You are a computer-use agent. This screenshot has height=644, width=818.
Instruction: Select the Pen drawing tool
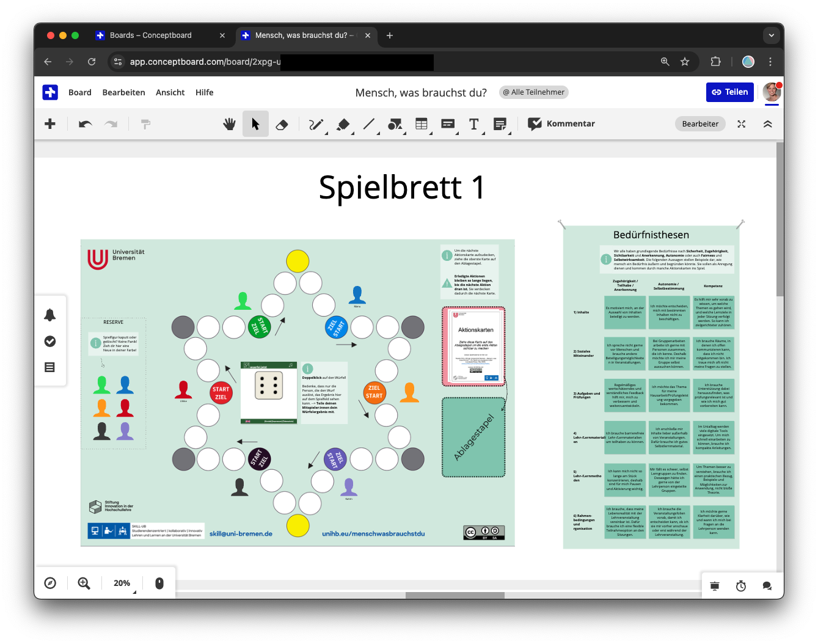click(316, 123)
